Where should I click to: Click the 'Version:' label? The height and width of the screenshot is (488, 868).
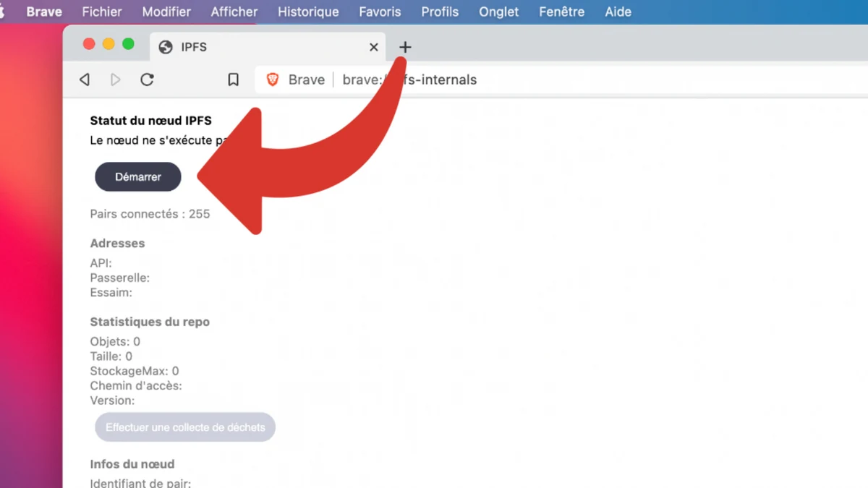click(112, 401)
